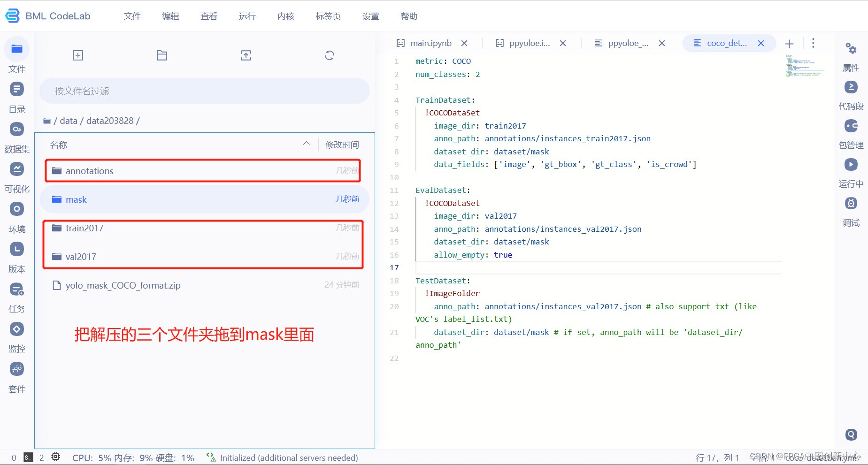Close the ppyoloe_... text tab
The image size is (868, 465).
[662, 43]
